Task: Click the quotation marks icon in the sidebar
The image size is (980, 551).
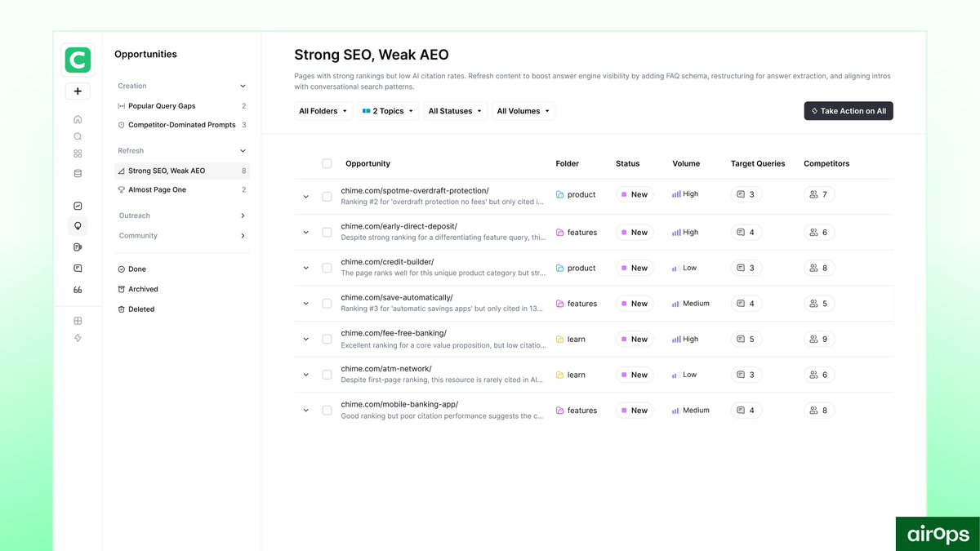Action: [x=78, y=289]
